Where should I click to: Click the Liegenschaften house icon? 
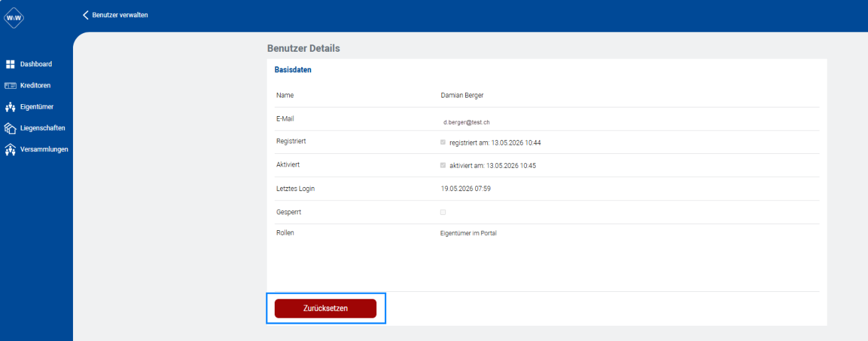(10, 128)
